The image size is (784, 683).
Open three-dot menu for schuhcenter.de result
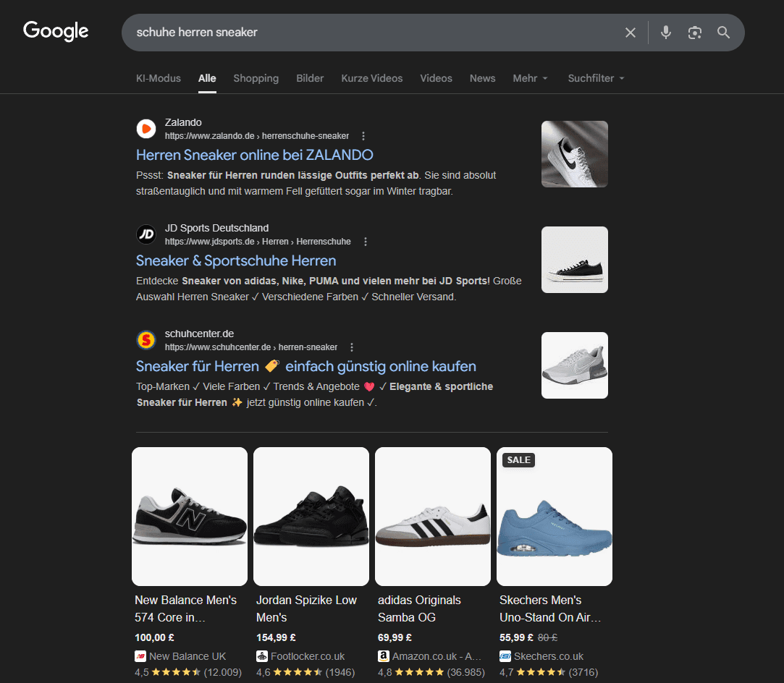352,347
